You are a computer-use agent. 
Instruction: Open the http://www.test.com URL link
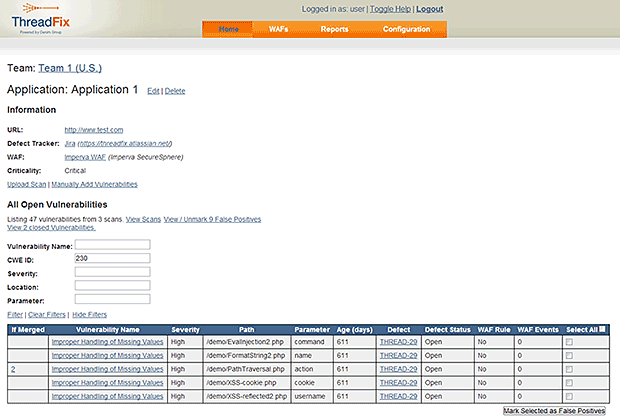[x=94, y=130]
